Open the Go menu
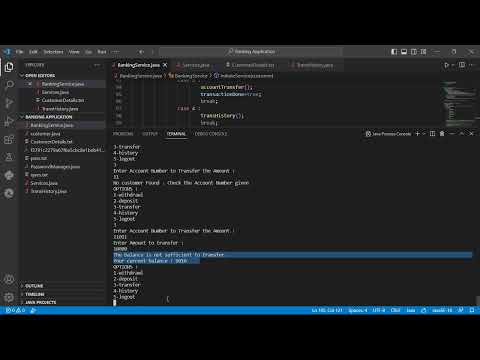Image resolution: width=480 pixels, height=360 pixels. click(88, 52)
